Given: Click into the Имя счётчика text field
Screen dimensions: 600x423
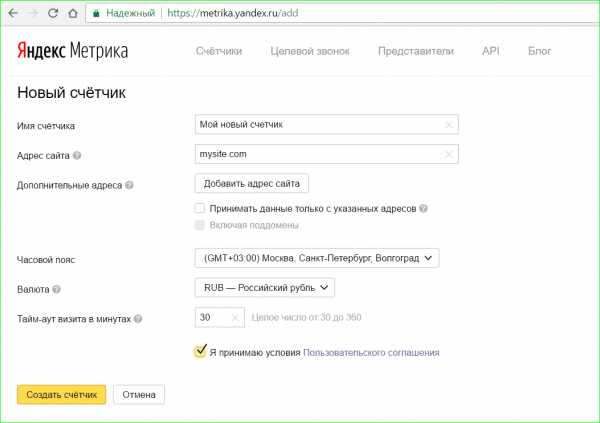Looking at the screenshot, I should pos(318,126).
